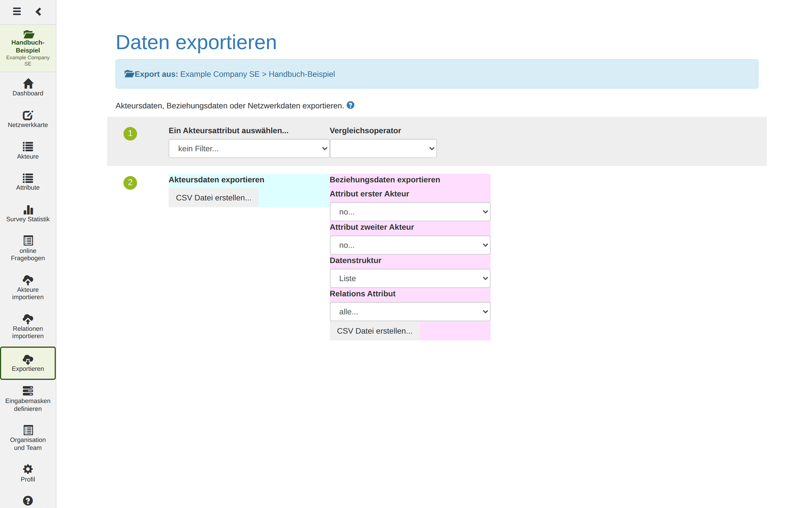The width and height of the screenshot is (812, 508).
Task: Click 'Ein Akteursattribut auswählen...' label
Action: (229, 130)
